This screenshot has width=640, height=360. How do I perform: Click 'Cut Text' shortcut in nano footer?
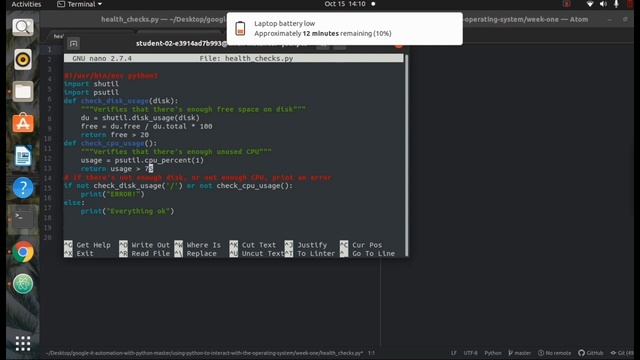tap(253, 245)
